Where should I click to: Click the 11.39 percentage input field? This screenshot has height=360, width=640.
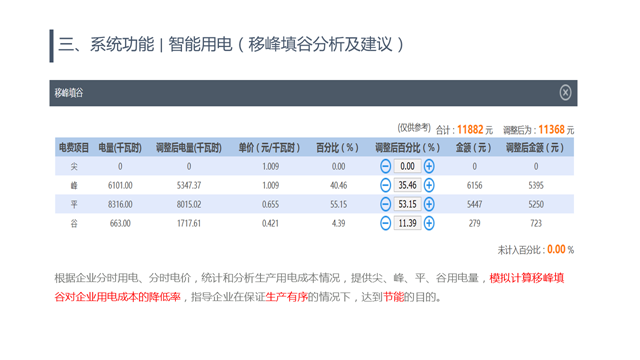pyautogui.click(x=407, y=223)
